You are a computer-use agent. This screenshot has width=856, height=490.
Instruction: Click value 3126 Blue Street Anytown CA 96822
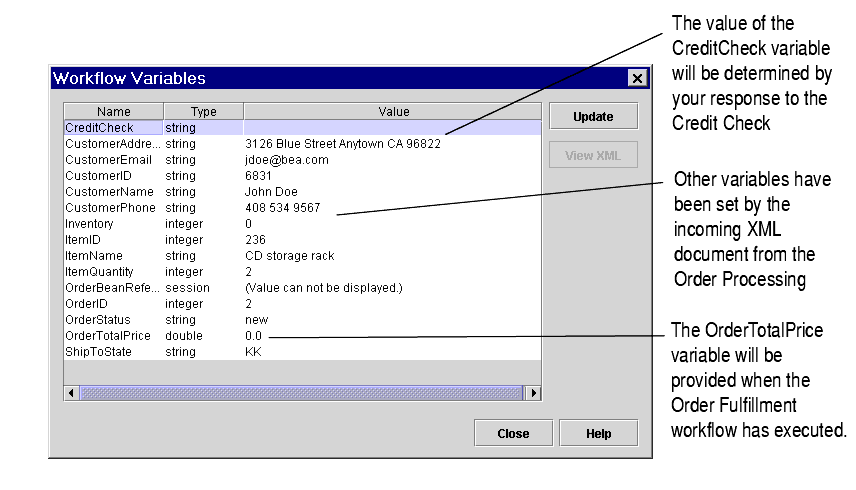(x=343, y=144)
